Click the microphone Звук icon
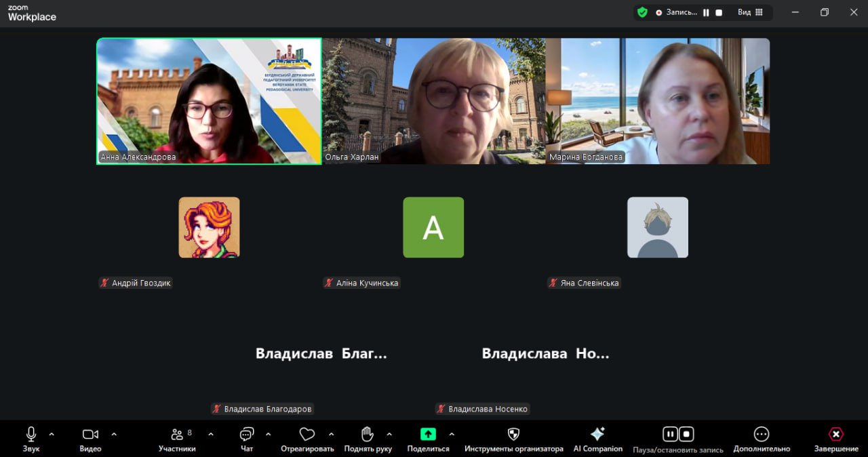The width and height of the screenshot is (868, 457). pos(31,435)
